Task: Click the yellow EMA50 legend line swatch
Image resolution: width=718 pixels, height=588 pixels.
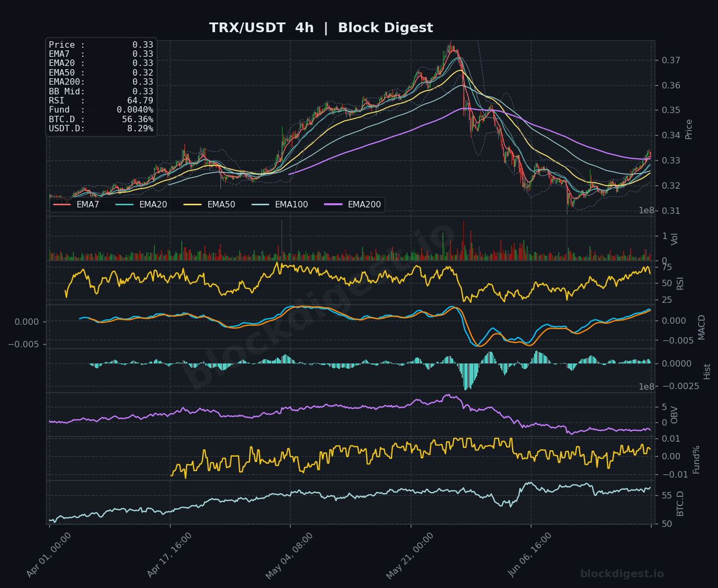Action: pyautogui.click(x=193, y=205)
